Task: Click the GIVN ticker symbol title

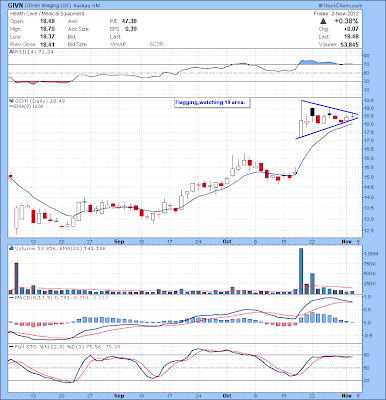Action: (x=16, y=6)
